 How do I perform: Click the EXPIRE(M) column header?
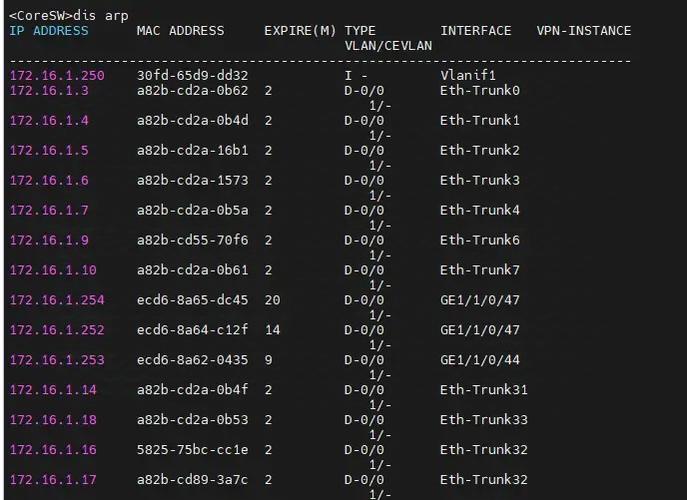click(300, 31)
